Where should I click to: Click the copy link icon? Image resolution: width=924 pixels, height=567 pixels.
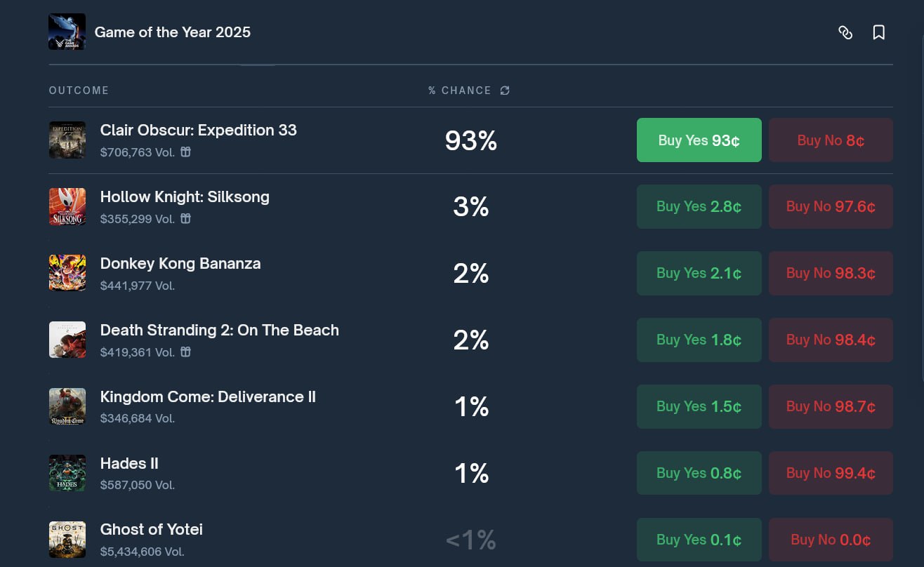point(845,32)
